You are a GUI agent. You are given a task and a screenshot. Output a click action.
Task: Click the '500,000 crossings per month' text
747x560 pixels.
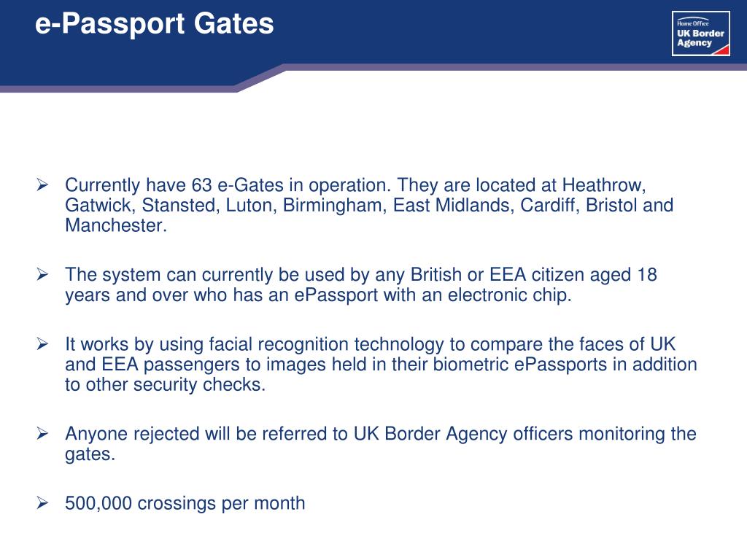coord(185,503)
